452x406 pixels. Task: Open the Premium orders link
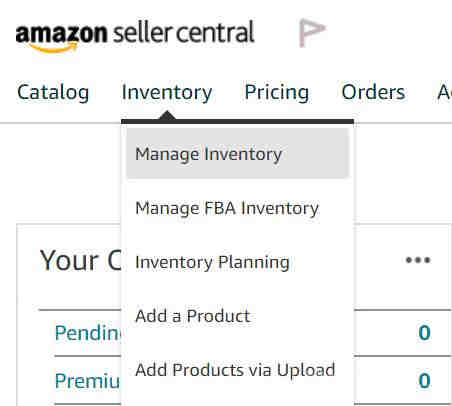(87, 381)
